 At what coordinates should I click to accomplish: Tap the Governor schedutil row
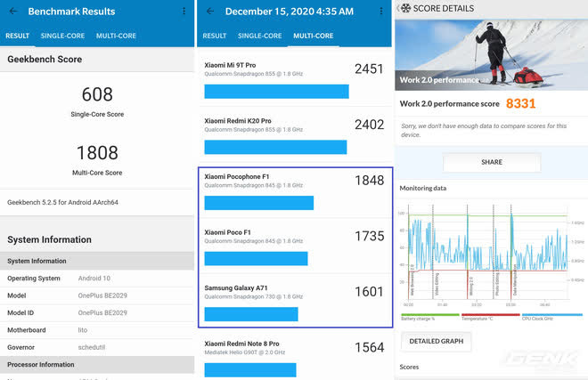pos(97,347)
